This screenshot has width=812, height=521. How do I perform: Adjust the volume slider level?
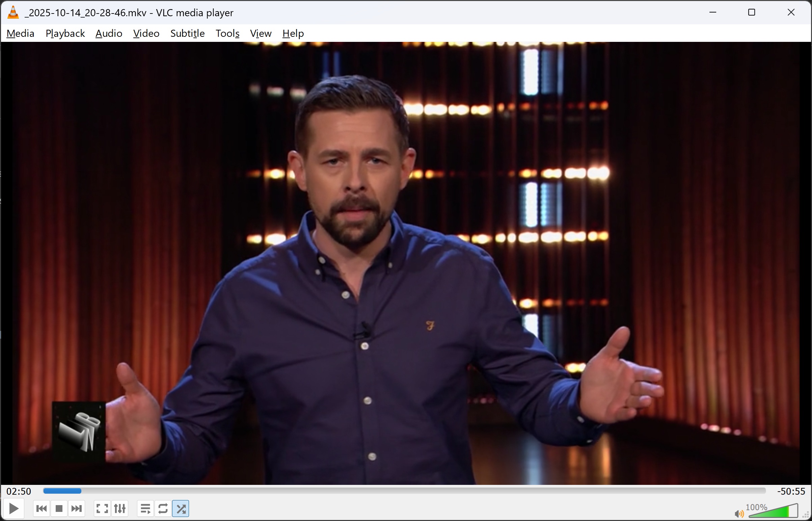pyautogui.click(x=774, y=512)
